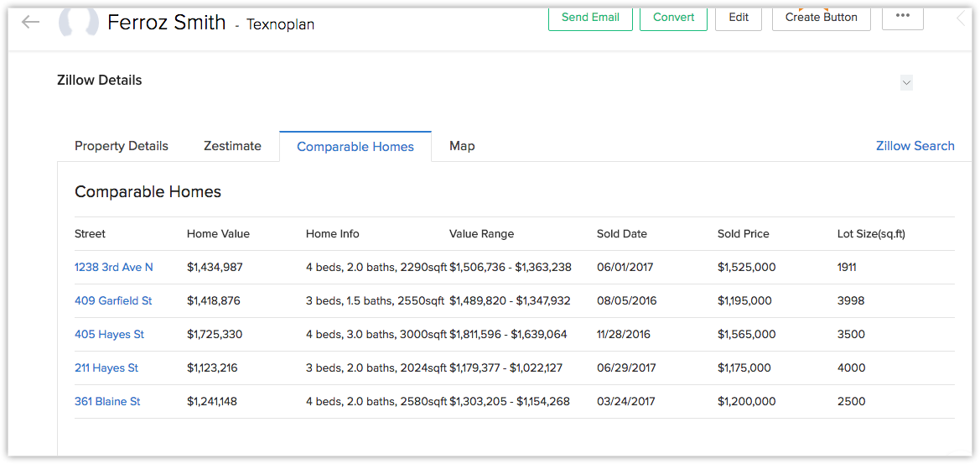Click the value range $1,506,736 - $1,363,238
The width and height of the screenshot is (980, 464).
pos(511,267)
